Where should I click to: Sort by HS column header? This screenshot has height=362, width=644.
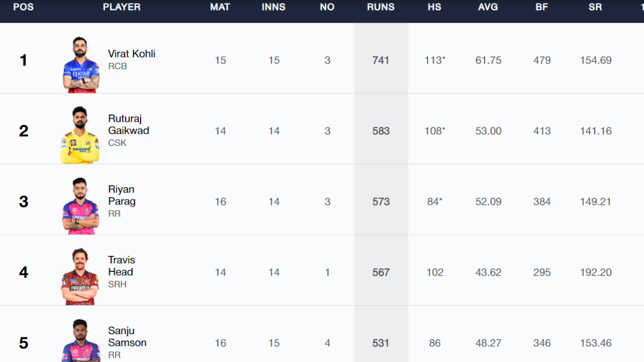coord(434,8)
